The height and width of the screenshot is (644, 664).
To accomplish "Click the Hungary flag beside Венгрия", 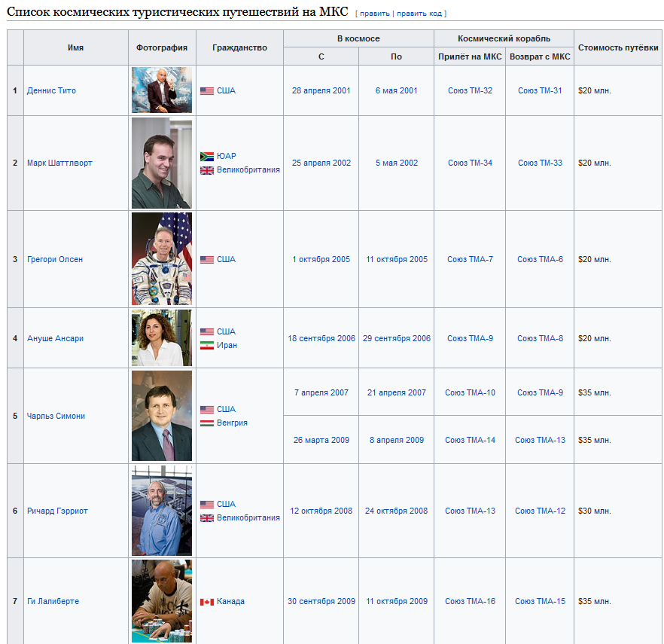I will click(x=207, y=423).
